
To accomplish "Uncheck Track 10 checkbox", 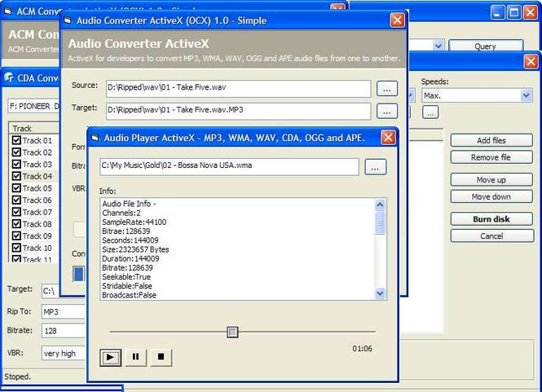I will tap(16, 248).
